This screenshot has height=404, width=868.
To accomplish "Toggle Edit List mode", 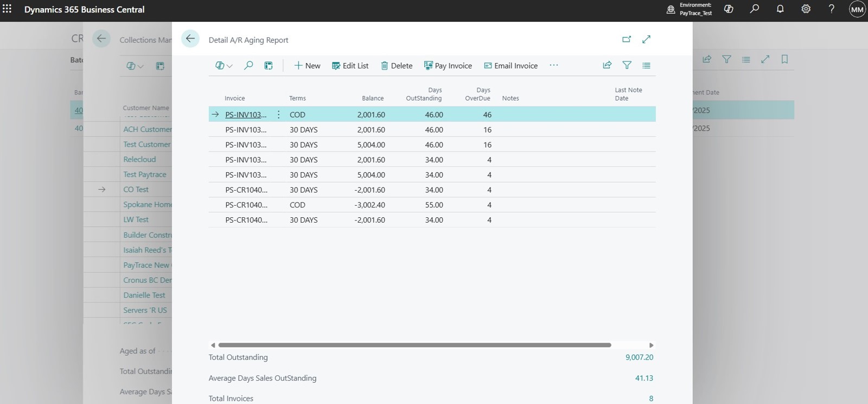I will [350, 66].
